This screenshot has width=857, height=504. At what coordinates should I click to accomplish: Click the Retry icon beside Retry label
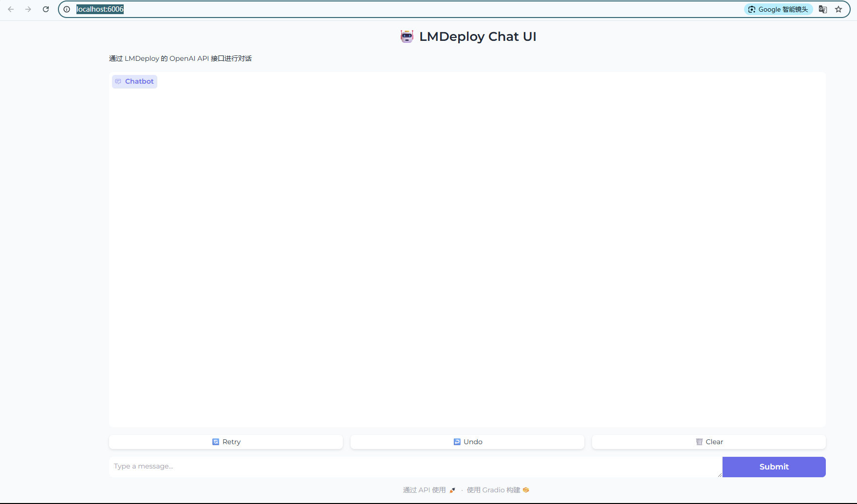216,442
